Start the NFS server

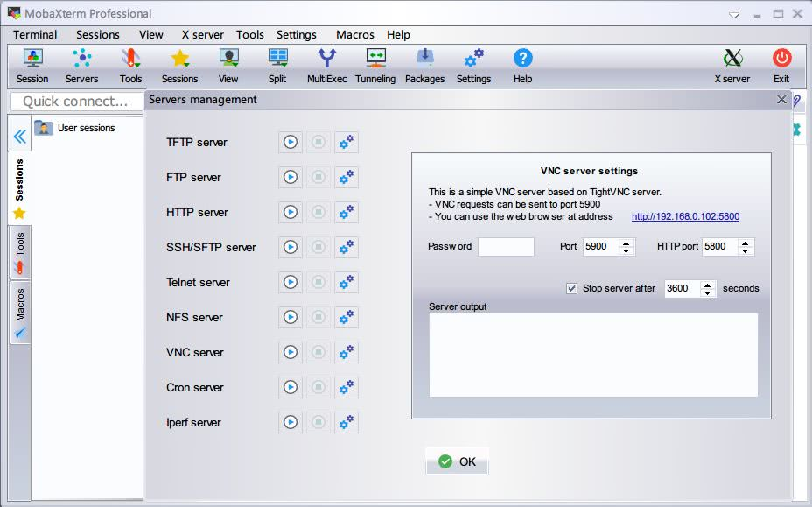290,317
